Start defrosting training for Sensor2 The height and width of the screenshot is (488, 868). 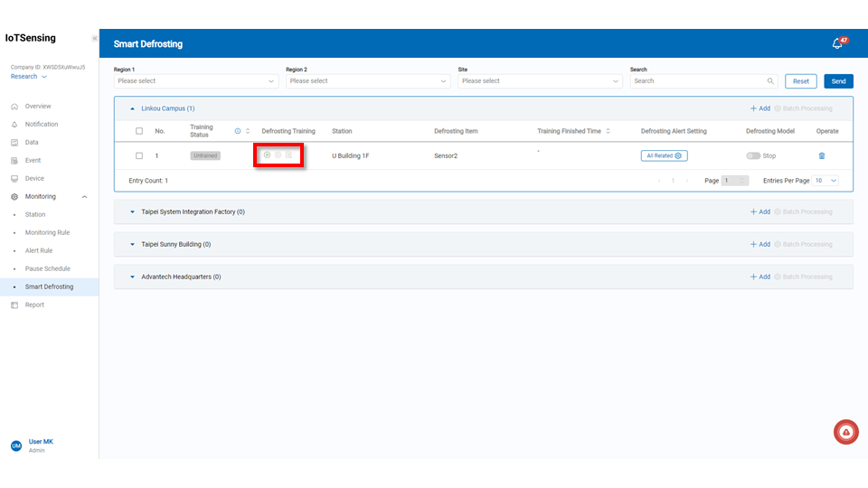(x=267, y=155)
